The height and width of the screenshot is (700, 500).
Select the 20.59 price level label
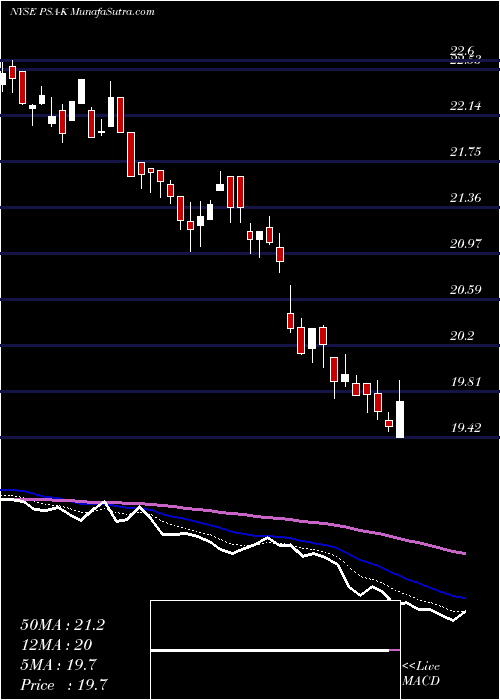[466, 290]
